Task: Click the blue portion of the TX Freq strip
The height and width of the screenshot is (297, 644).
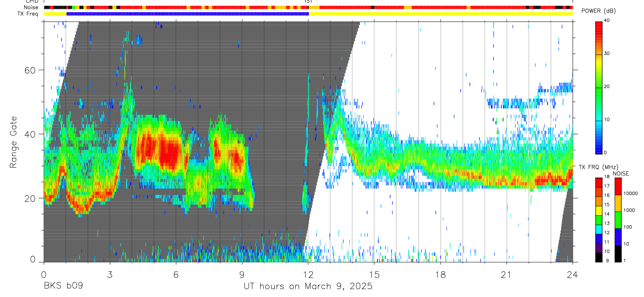Action: [187, 14]
